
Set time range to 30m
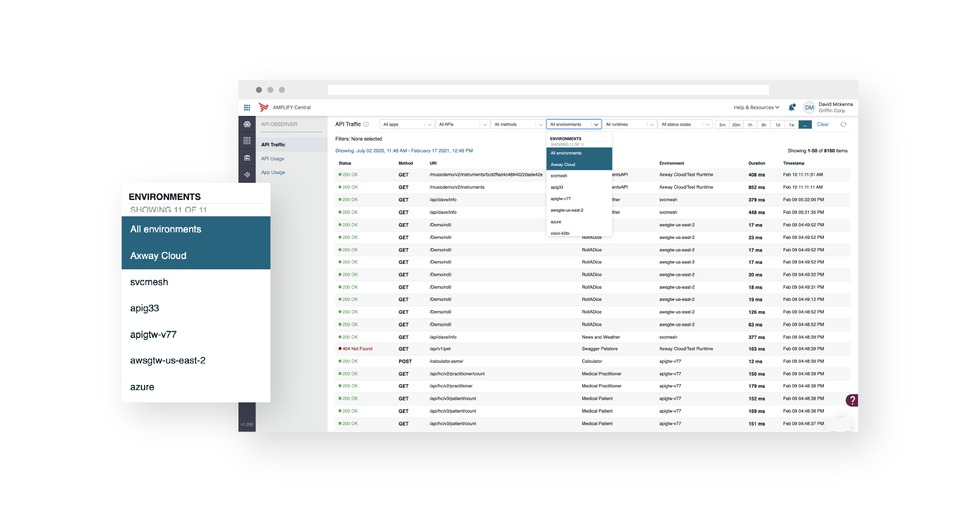tap(736, 125)
